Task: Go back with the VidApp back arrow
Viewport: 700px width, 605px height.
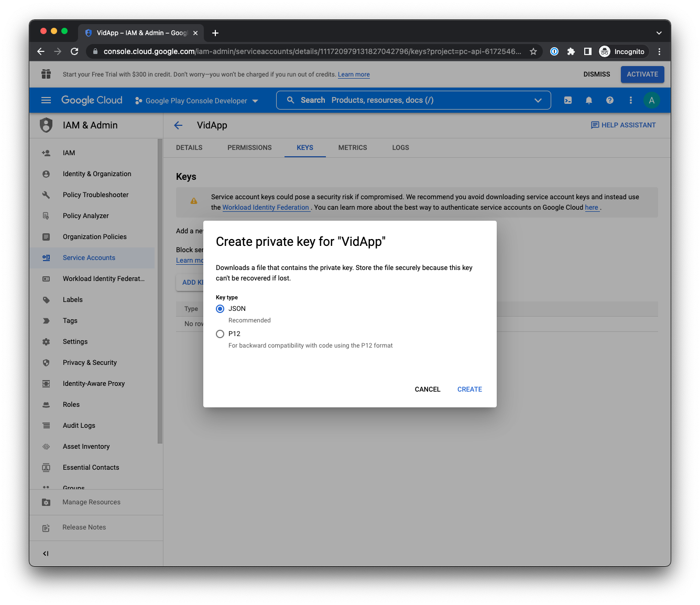Action: [178, 125]
